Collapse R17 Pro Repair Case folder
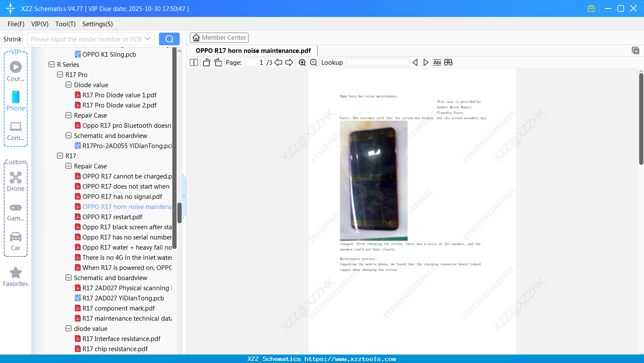The image size is (644, 363). pos(69,115)
